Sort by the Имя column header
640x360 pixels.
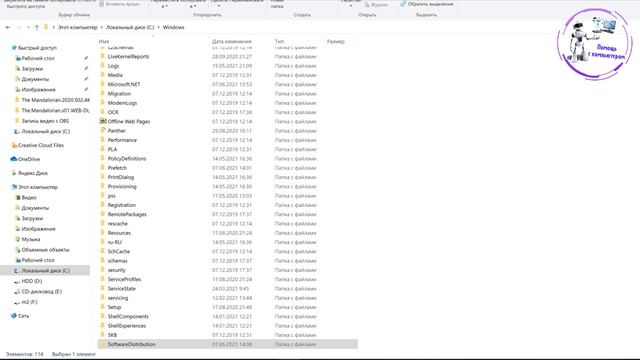[104, 41]
